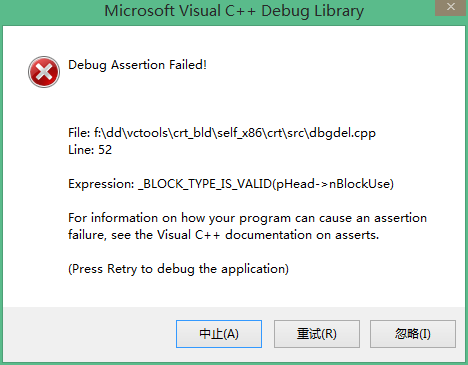Viewport: 468px width, 365px height.
Task: Click the documentation on asserts phrase
Action: pyautogui.click(x=302, y=235)
